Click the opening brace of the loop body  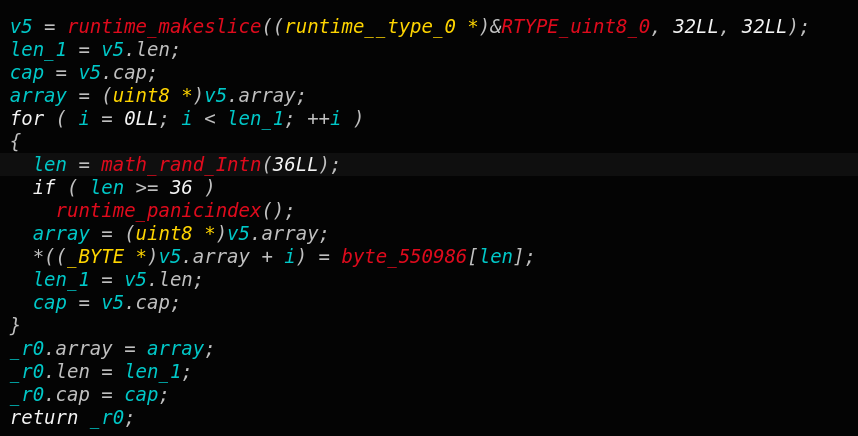click(15, 141)
